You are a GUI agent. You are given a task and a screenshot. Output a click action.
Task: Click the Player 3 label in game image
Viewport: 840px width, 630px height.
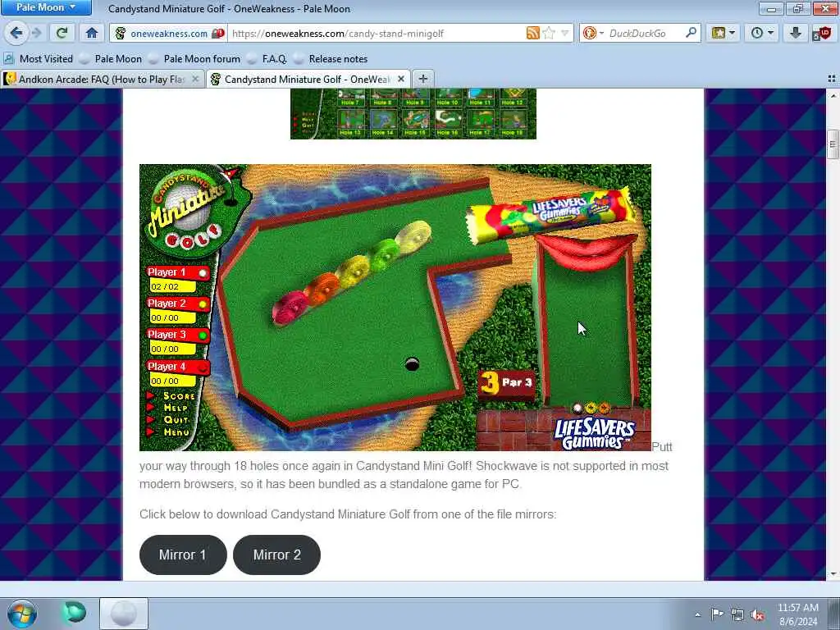(x=166, y=335)
